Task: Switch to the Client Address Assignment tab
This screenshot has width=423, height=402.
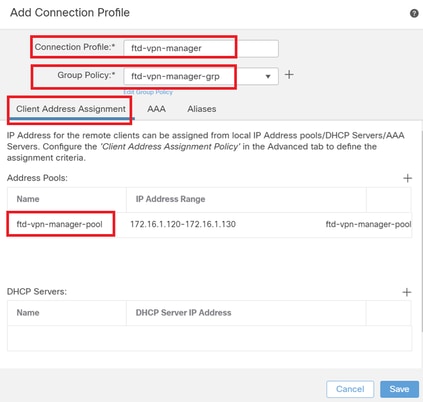Action: [71, 109]
